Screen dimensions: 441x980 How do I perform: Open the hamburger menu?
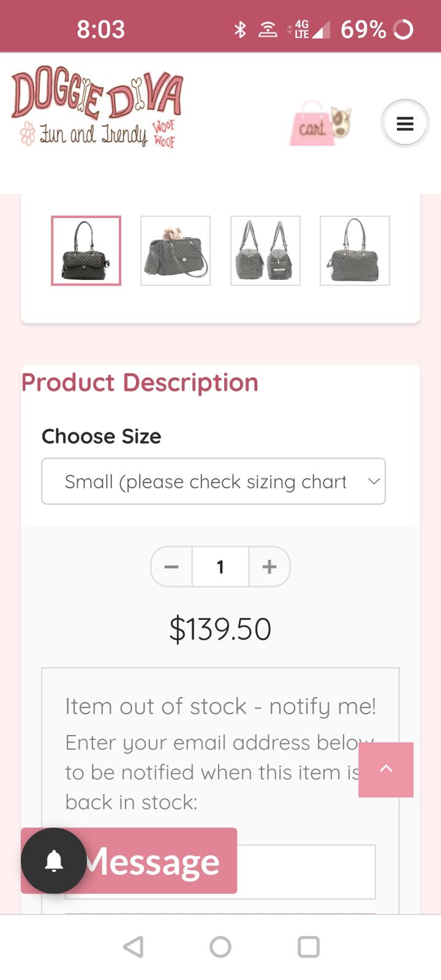pyautogui.click(x=405, y=124)
